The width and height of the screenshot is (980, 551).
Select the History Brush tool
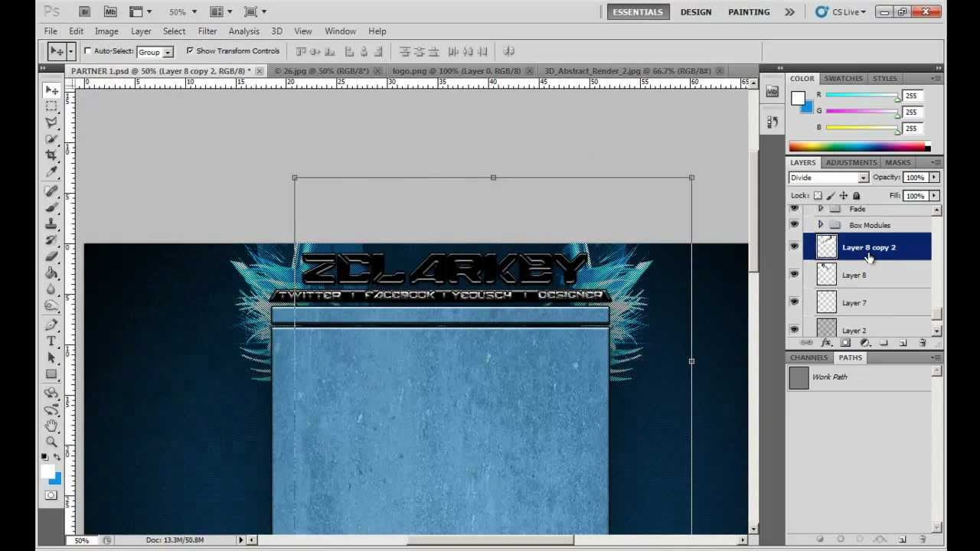[x=51, y=240]
